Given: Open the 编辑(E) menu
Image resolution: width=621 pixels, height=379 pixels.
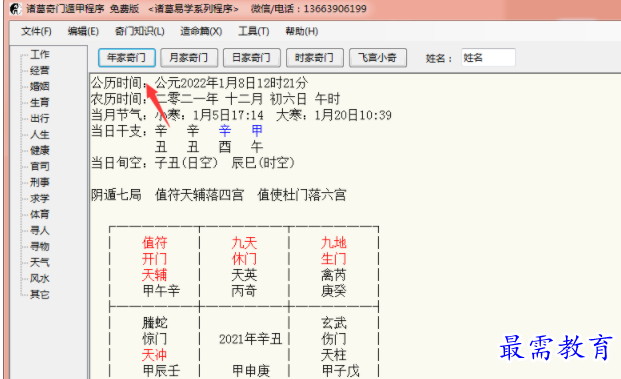Looking at the screenshot, I should (83, 31).
